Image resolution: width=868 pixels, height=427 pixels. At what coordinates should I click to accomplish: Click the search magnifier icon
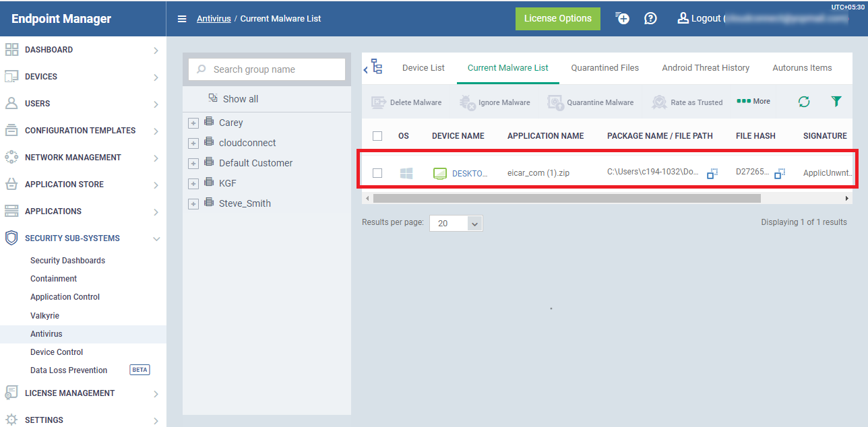pyautogui.click(x=201, y=69)
